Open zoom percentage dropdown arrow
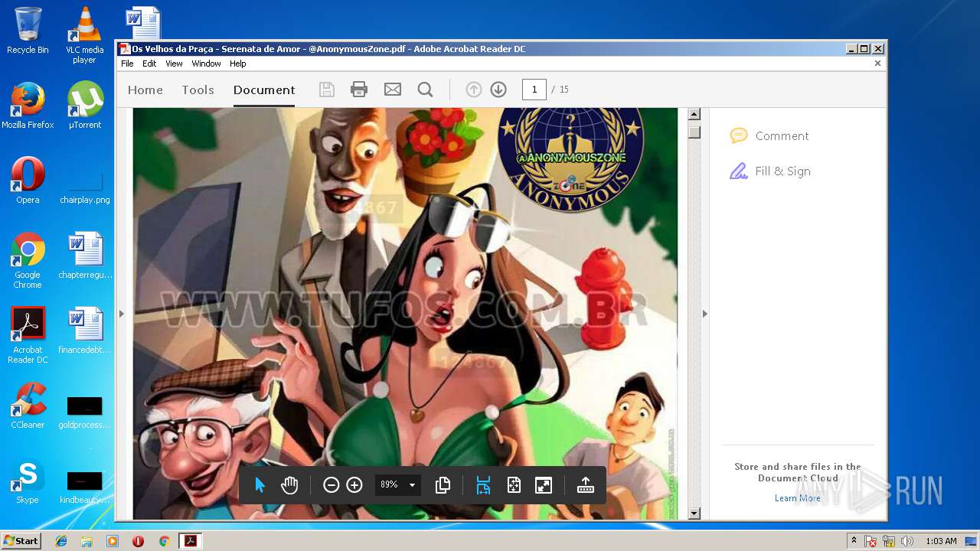 (412, 485)
